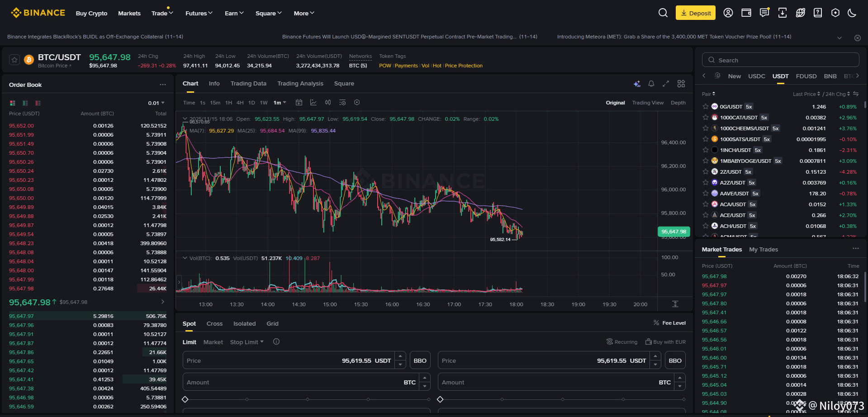
Task: Open the chart layout grid icon
Action: 681,84
